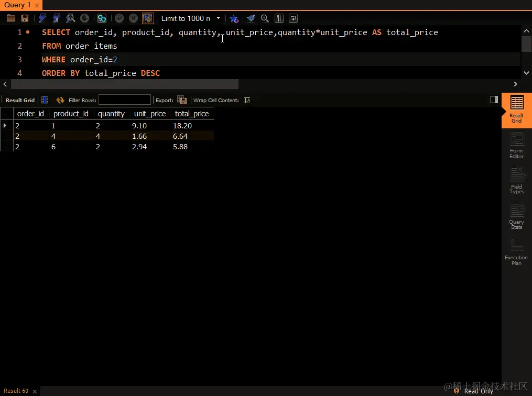Toggle Wrap Cell Content

pos(247,101)
